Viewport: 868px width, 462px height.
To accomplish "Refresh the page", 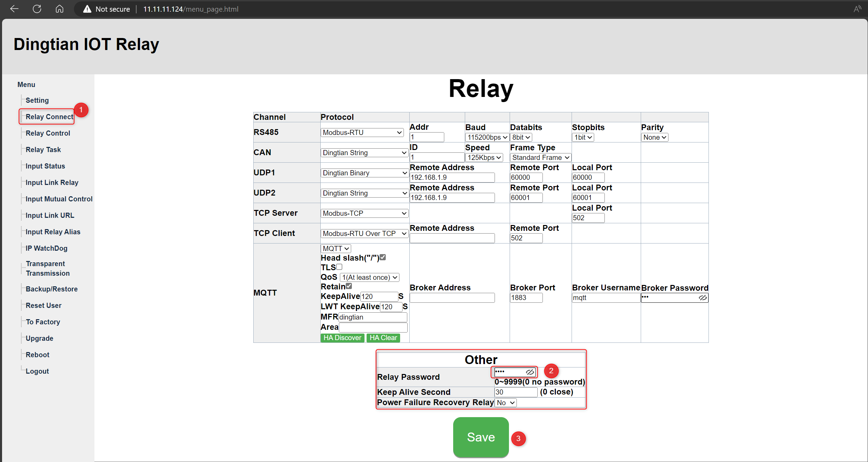I will point(37,9).
